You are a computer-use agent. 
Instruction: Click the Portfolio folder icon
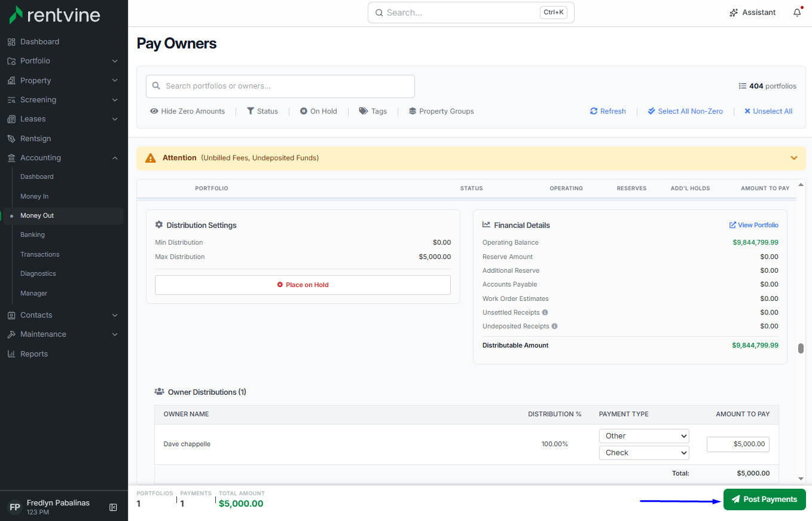tap(11, 61)
